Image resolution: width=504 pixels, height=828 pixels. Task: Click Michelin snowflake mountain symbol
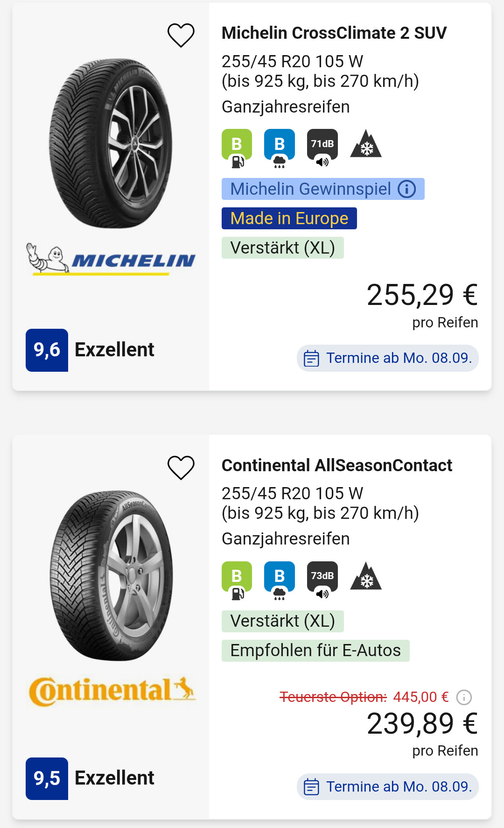point(366,144)
